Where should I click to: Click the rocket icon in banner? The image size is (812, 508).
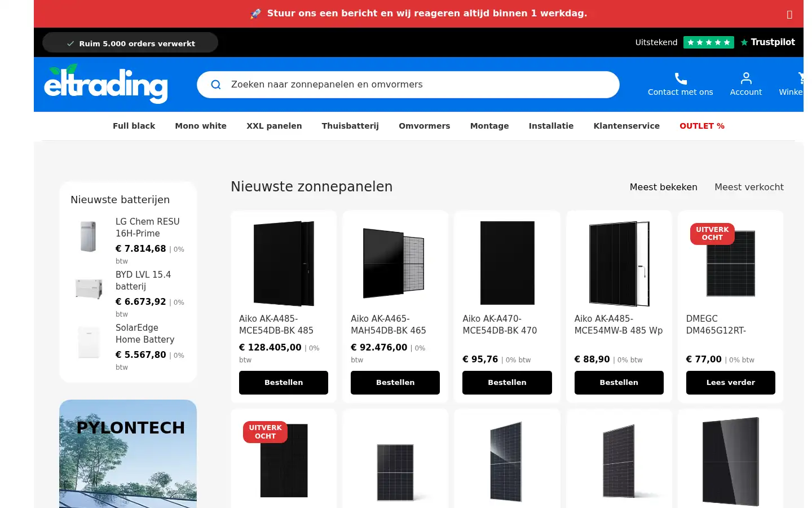click(x=255, y=14)
